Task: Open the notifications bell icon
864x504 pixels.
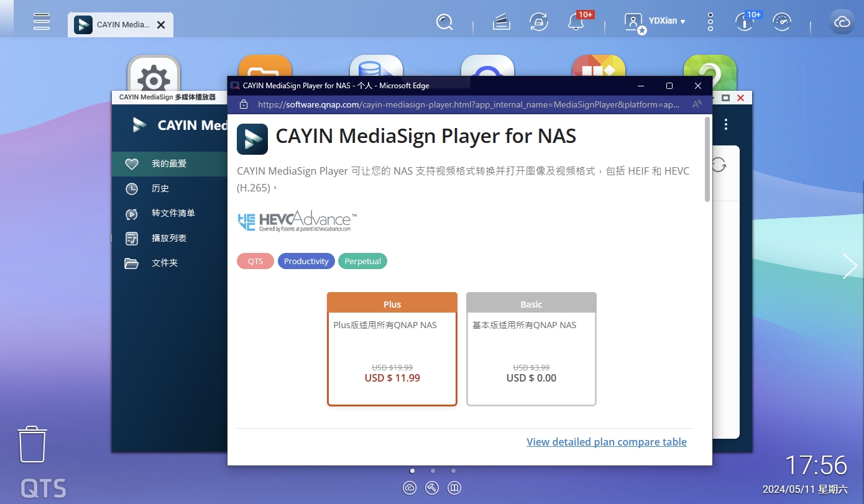Action: [x=576, y=22]
